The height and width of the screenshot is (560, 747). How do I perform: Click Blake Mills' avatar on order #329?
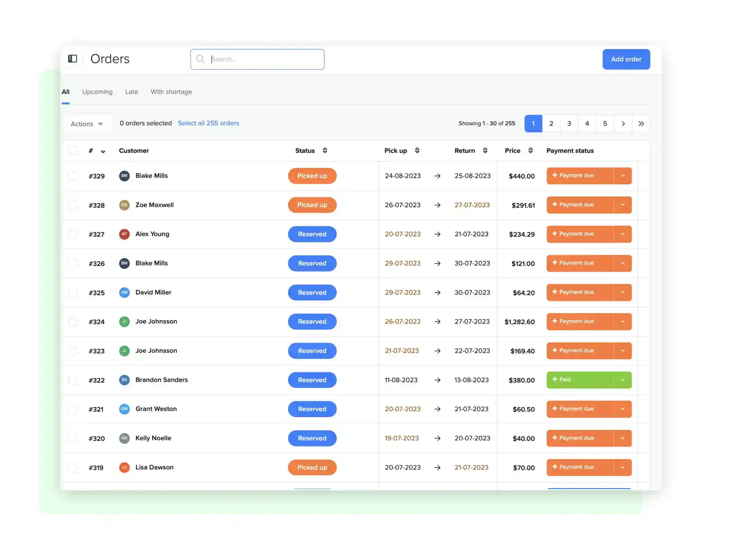click(124, 176)
